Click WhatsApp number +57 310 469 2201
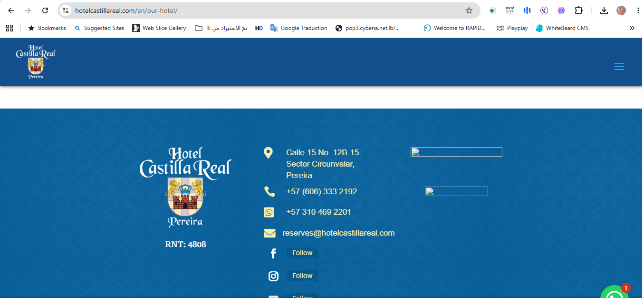 click(319, 212)
